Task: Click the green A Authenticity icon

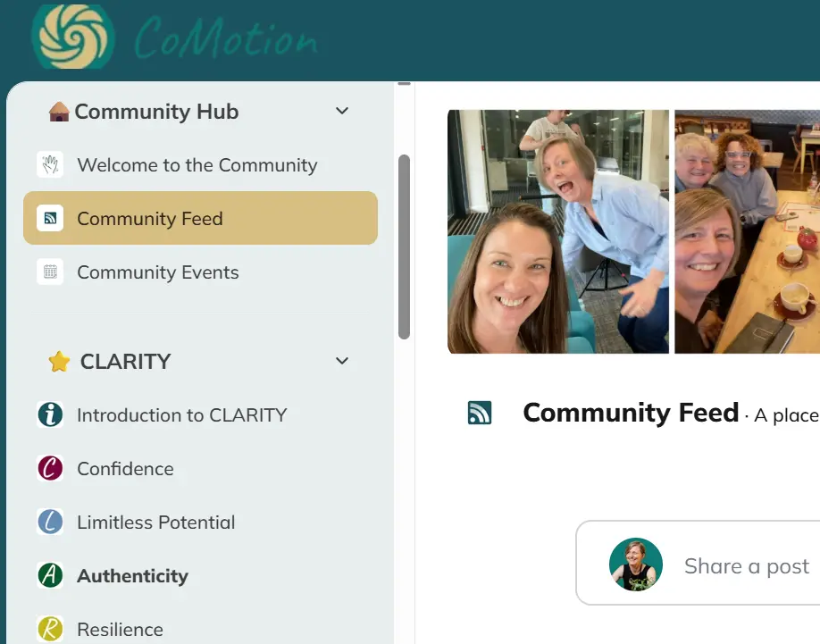Action: tap(50, 575)
